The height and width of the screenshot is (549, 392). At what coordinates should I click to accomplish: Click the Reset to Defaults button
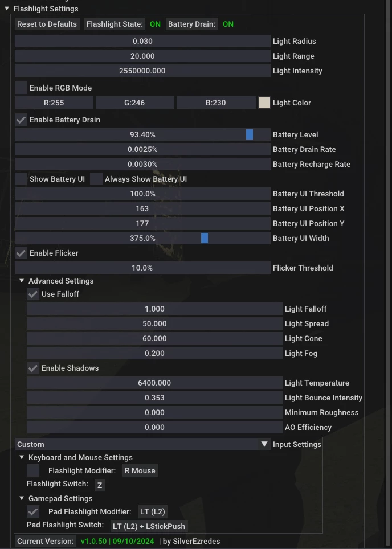point(47,24)
